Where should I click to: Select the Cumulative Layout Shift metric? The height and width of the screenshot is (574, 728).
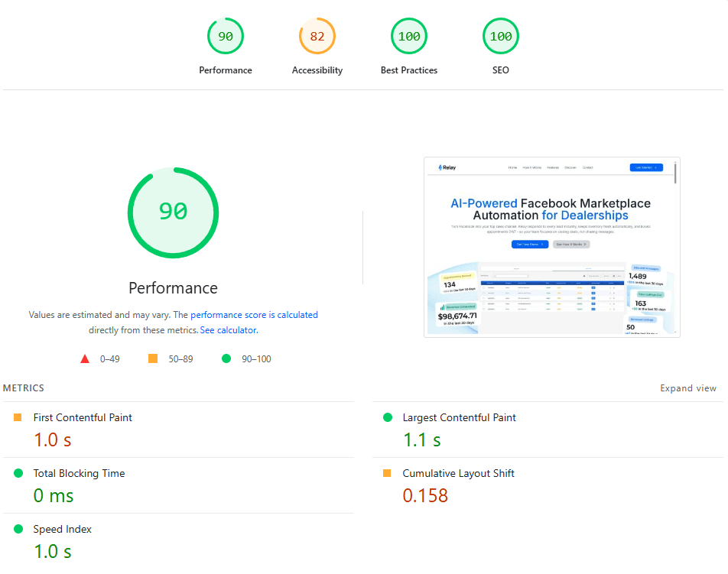click(x=548, y=485)
